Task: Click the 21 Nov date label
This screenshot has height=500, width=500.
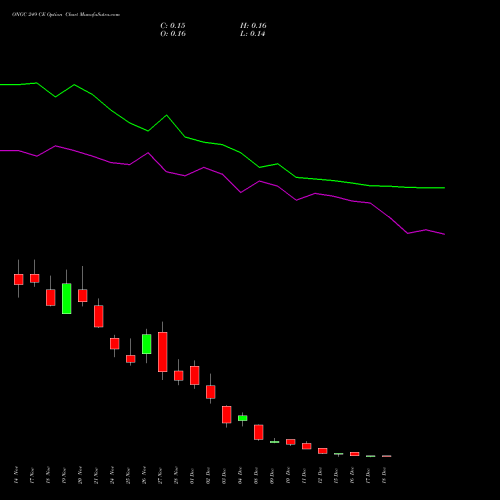Action: (96, 475)
